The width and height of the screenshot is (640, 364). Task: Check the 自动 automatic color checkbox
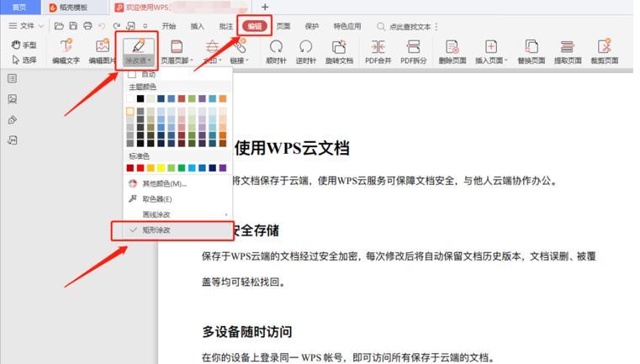click(132, 74)
